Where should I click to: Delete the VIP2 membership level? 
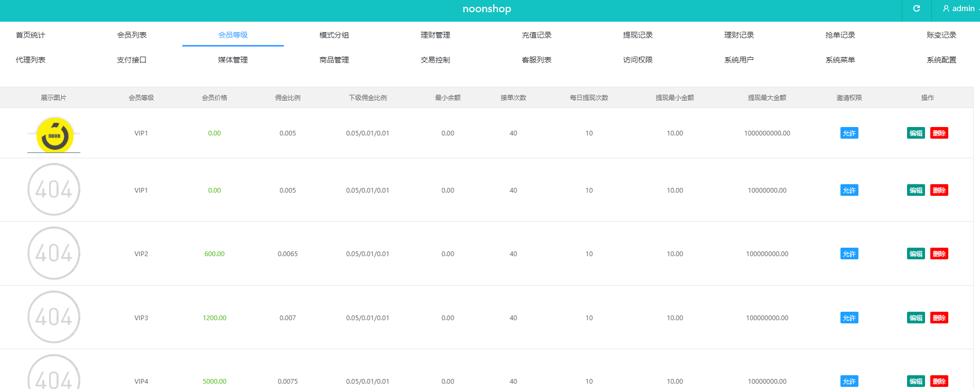tap(939, 254)
